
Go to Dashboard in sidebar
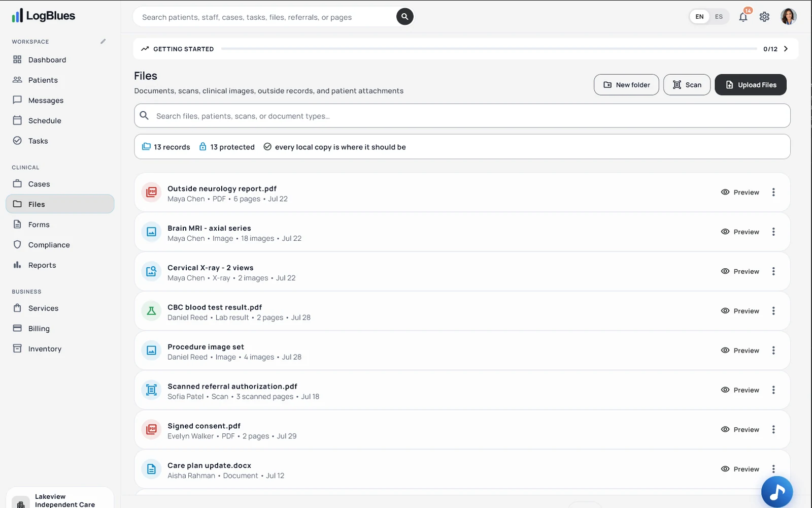pos(60,60)
